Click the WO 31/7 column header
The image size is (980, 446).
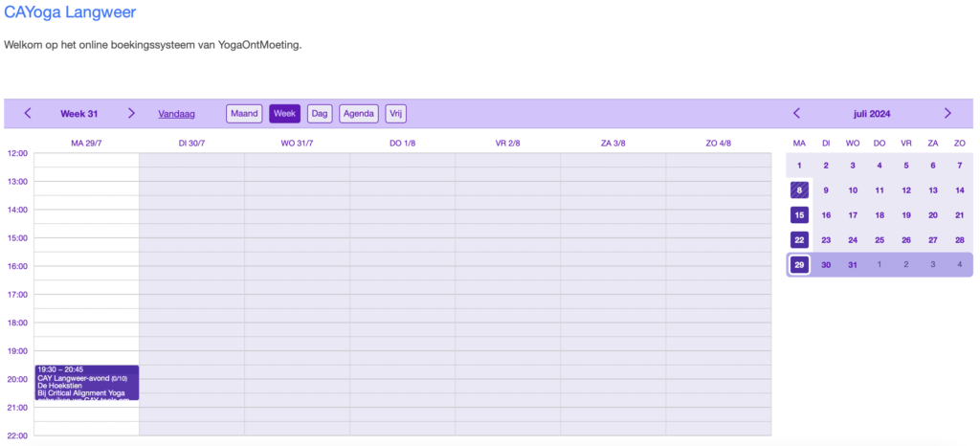(297, 143)
